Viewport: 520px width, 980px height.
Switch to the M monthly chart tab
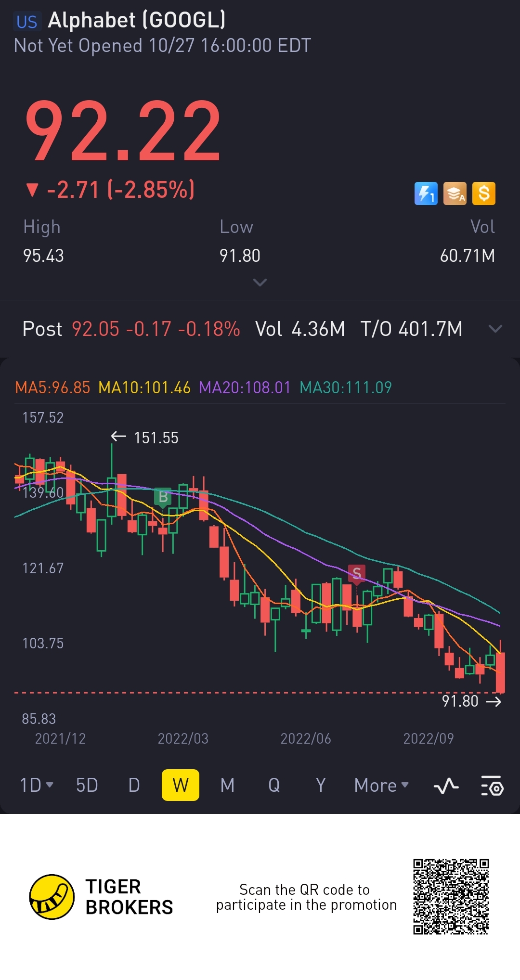pyautogui.click(x=227, y=785)
